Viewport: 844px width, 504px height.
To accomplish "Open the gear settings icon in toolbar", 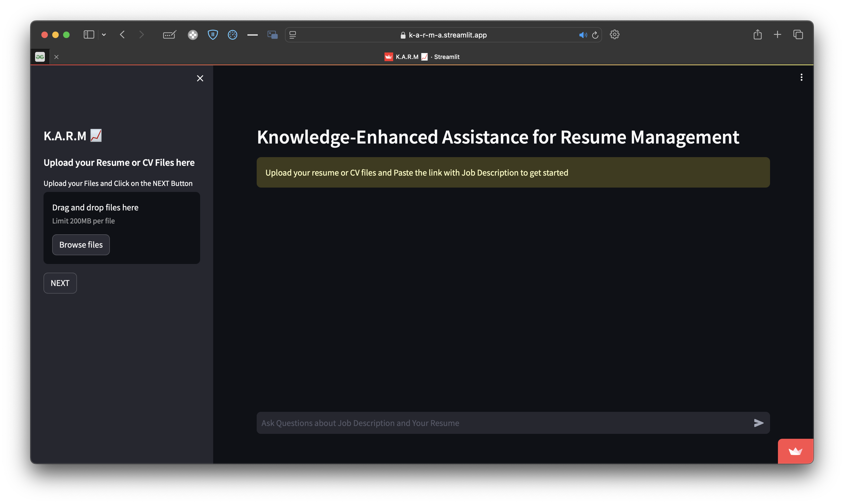I will click(615, 35).
